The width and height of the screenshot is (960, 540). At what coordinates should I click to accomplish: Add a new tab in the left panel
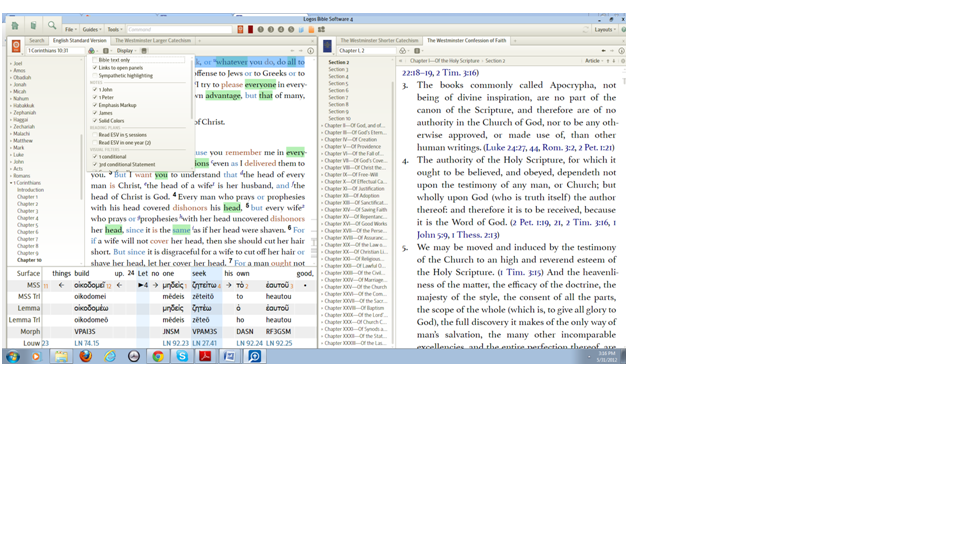tap(199, 41)
